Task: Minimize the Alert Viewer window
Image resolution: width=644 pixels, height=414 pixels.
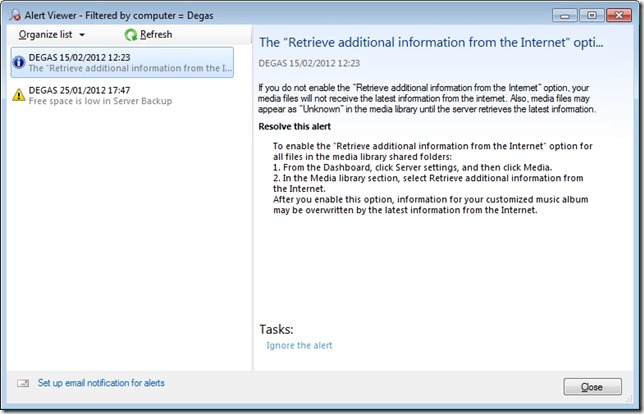Action: click(566, 15)
